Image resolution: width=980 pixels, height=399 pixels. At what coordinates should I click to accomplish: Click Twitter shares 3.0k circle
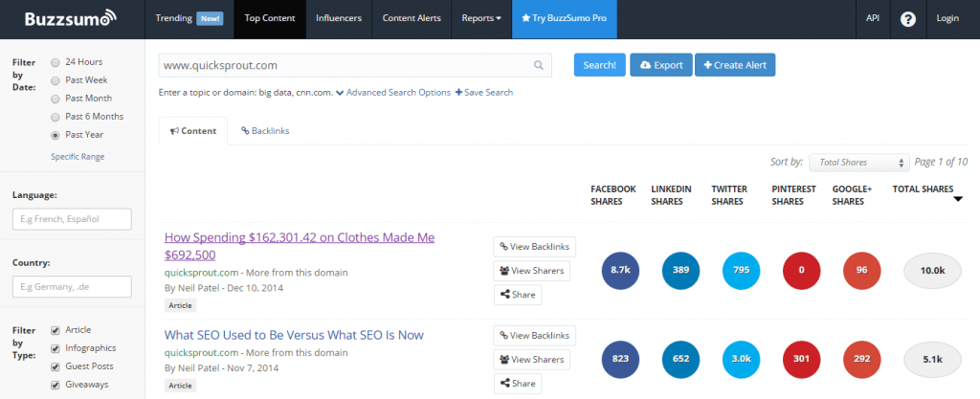pyautogui.click(x=742, y=359)
